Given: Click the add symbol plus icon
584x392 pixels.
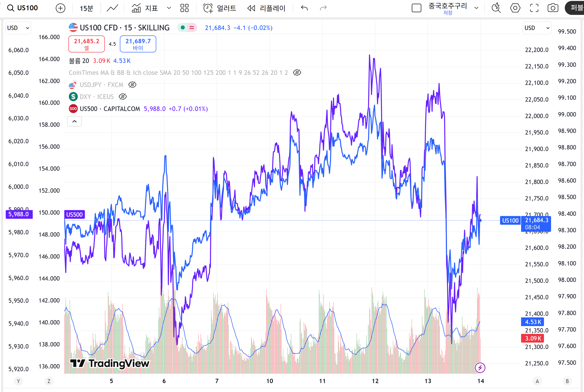Looking at the screenshot, I should pyautogui.click(x=60, y=8).
